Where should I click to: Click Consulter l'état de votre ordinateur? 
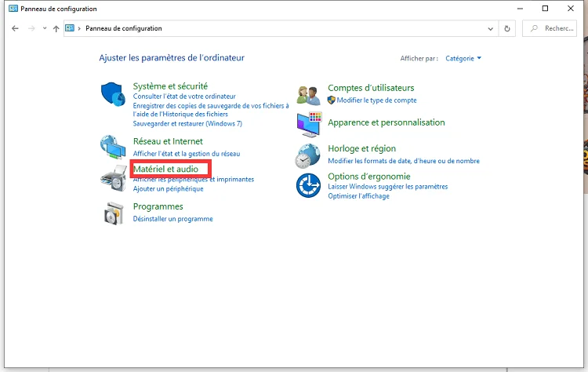[184, 97]
